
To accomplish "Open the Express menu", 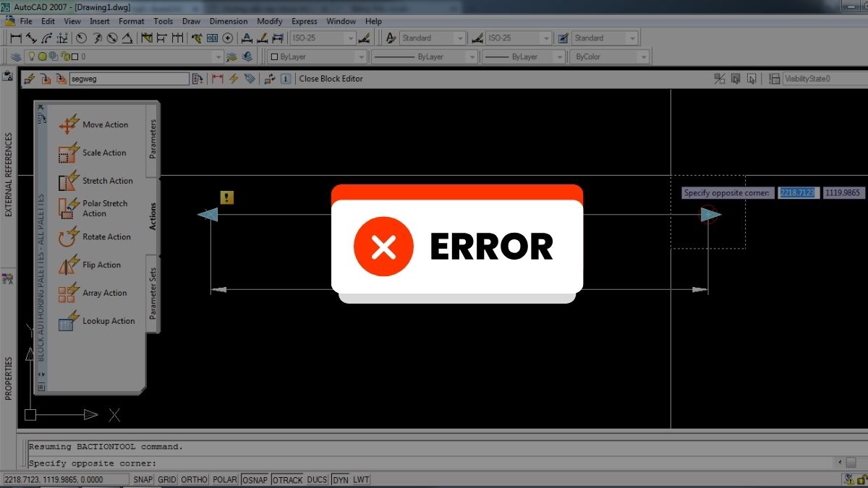I will click(305, 22).
